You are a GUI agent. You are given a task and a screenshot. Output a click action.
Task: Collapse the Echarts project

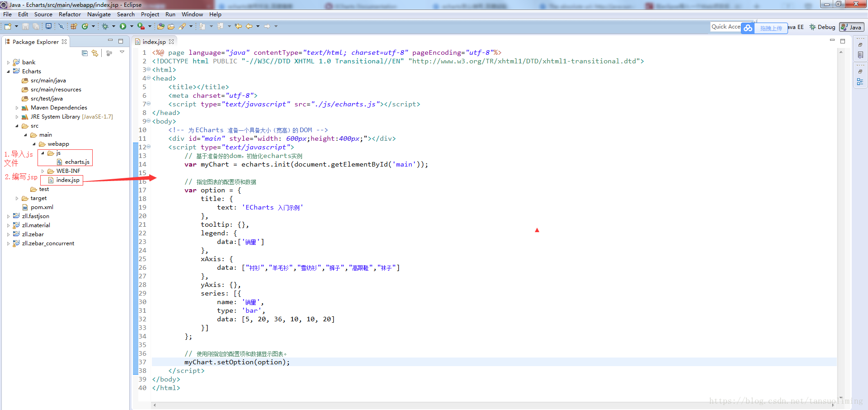coord(8,72)
